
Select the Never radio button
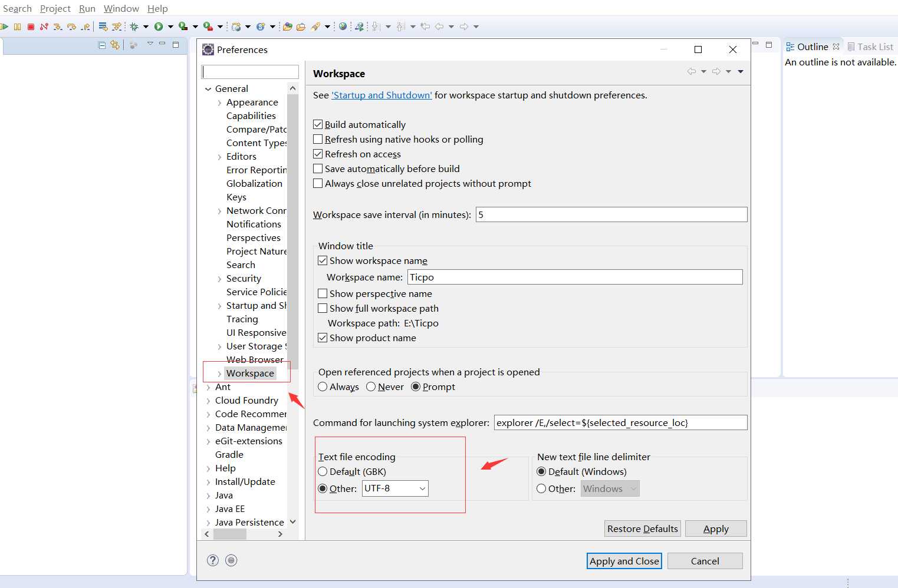pos(371,387)
